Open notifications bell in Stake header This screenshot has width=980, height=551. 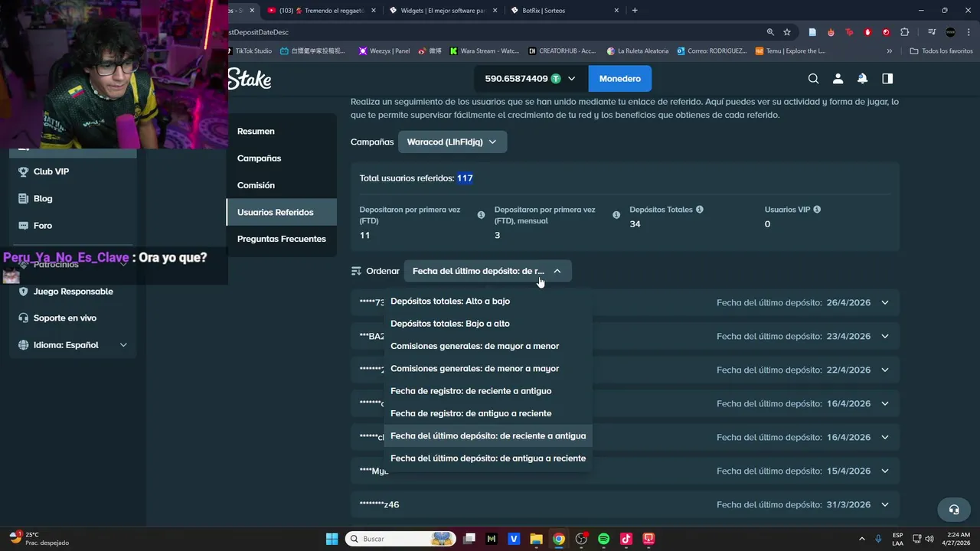[862, 79]
